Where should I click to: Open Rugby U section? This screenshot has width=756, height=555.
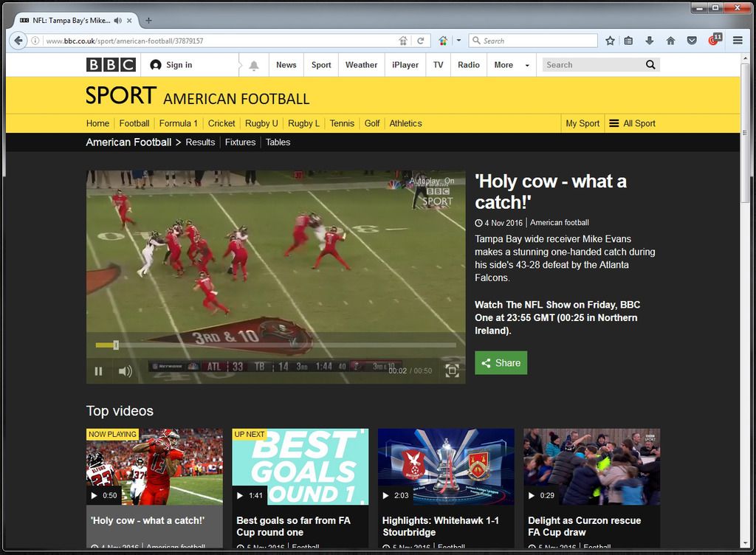(x=261, y=123)
